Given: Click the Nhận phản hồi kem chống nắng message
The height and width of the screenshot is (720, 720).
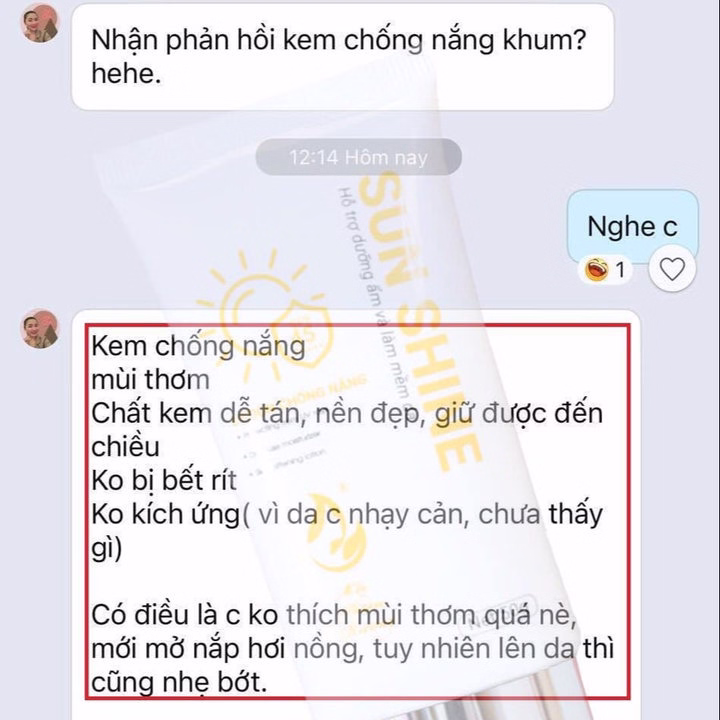Looking at the screenshot, I should (343, 57).
